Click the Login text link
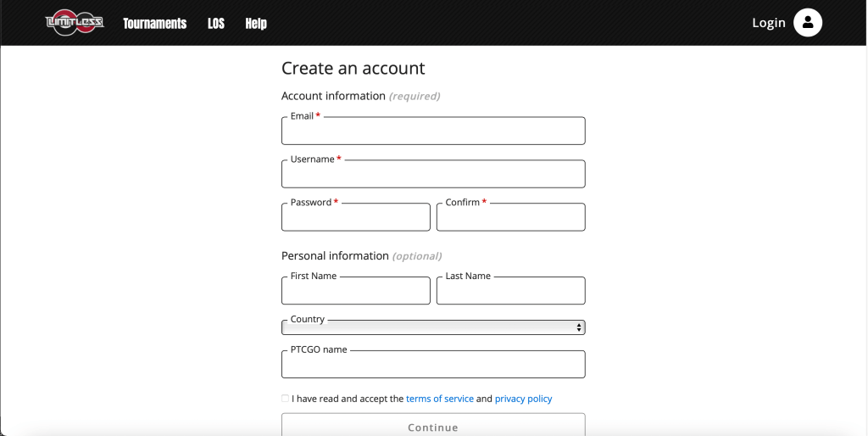Screen dimensions: 868x436 [x=768, y=23]
